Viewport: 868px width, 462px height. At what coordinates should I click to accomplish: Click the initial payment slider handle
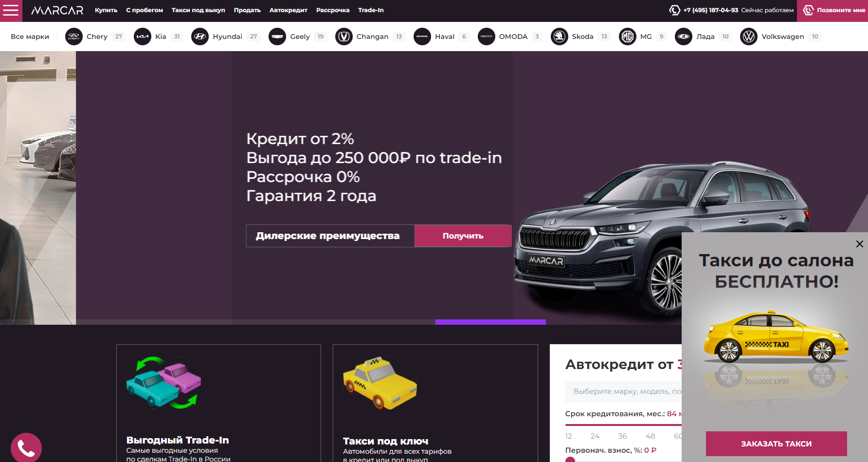point(570,460)
